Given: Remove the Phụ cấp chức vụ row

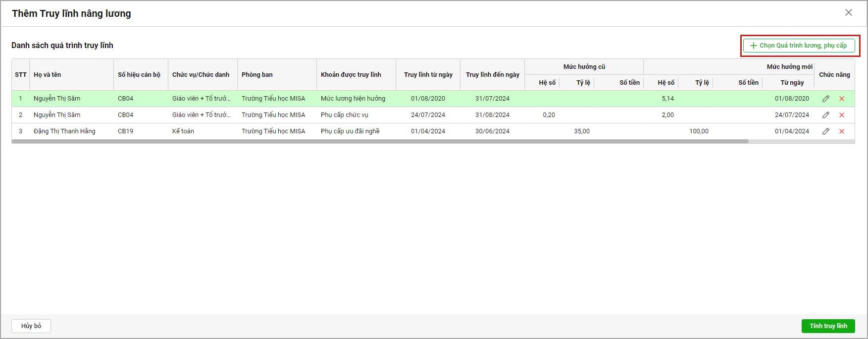Looking at the screenshot, I should (841, 115).
